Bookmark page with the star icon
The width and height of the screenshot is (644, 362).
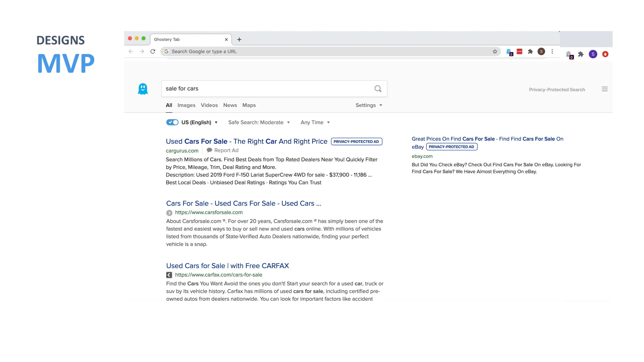point(495,51)
